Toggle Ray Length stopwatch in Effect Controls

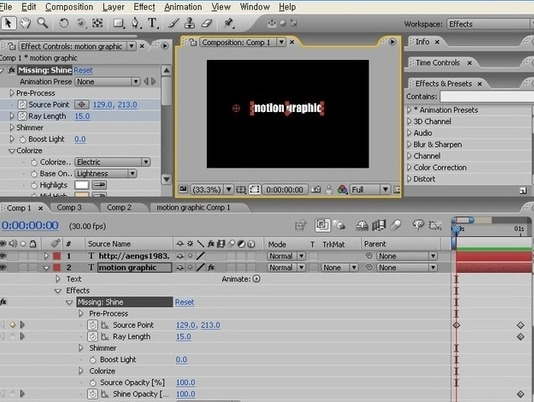click(x=22, y=116)
